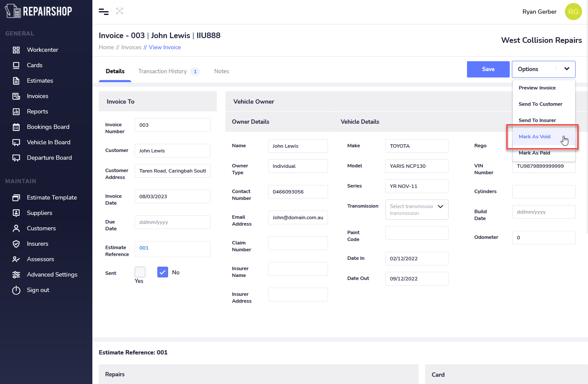The image size is (588, 384).
Task: Click the Reports chart icon
Action: click(x=16, y=112)
